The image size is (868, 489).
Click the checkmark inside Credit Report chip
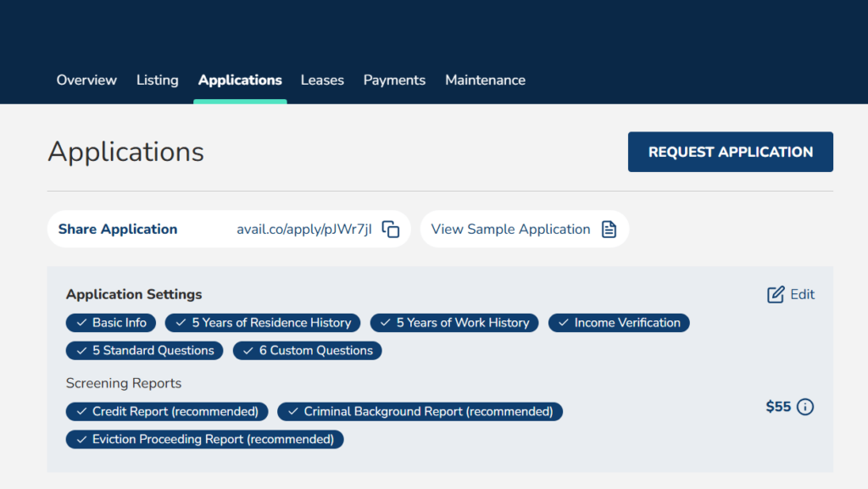[80, 411]
